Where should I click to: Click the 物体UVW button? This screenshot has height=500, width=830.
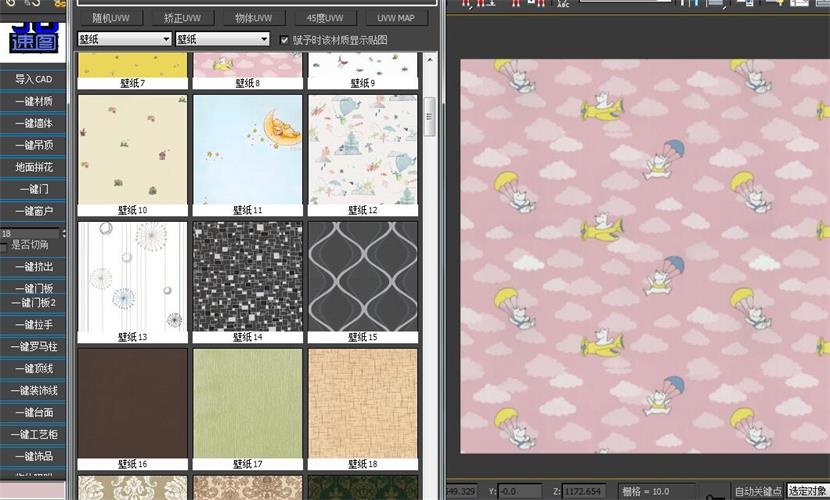[x=254, y=18]
